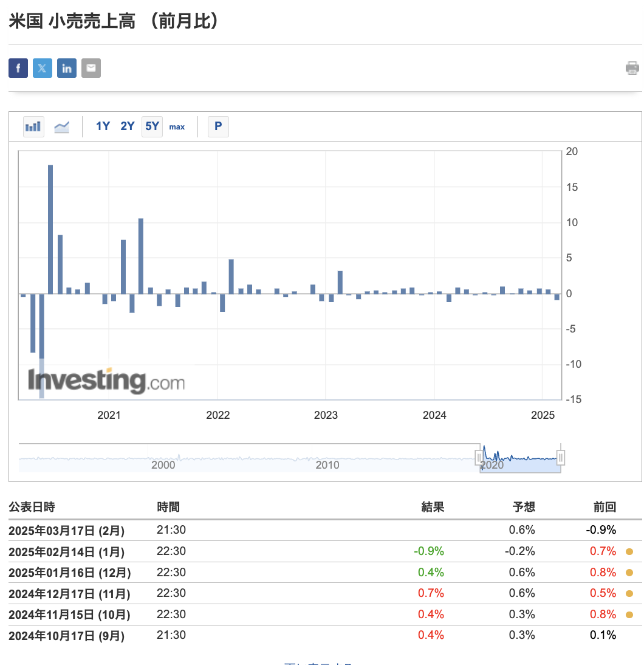Click the yellow revision dot for January row
This screenshot has width=644, height=665.
pyautogui.click(x=629, y=551)
